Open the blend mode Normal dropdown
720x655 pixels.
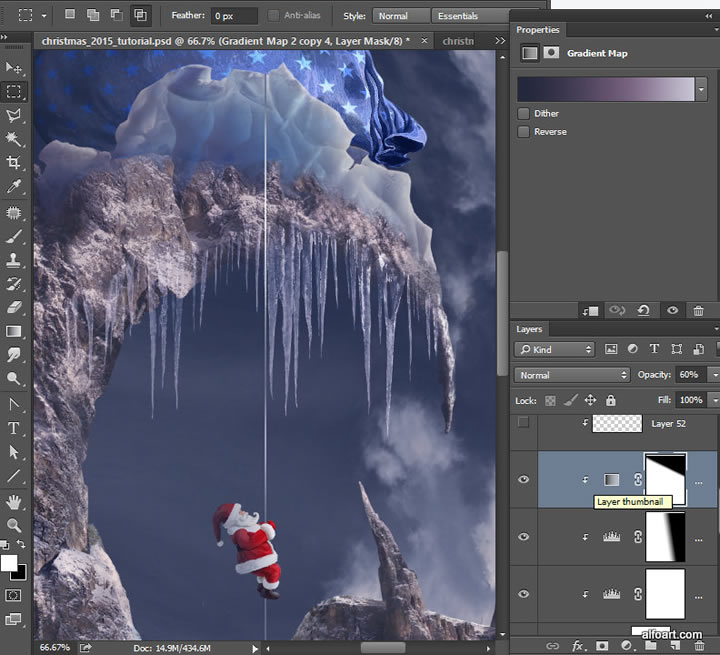click(572, 374)
